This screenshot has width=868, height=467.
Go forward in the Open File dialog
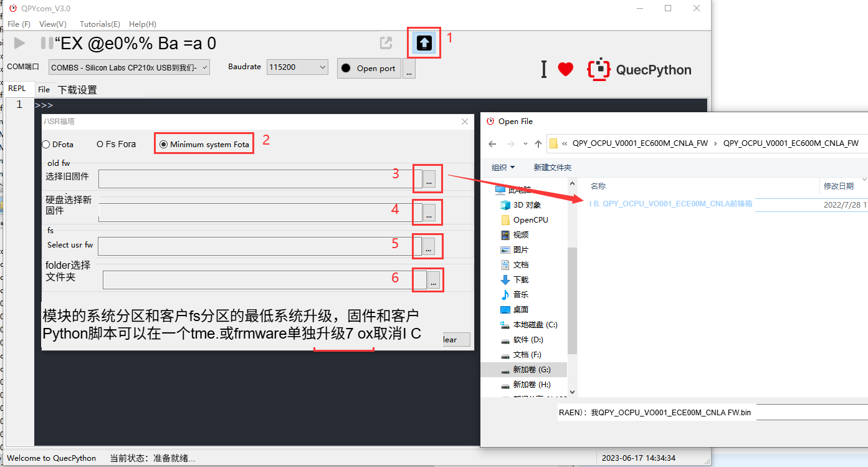pyautogui.click(x=510, y=143)
